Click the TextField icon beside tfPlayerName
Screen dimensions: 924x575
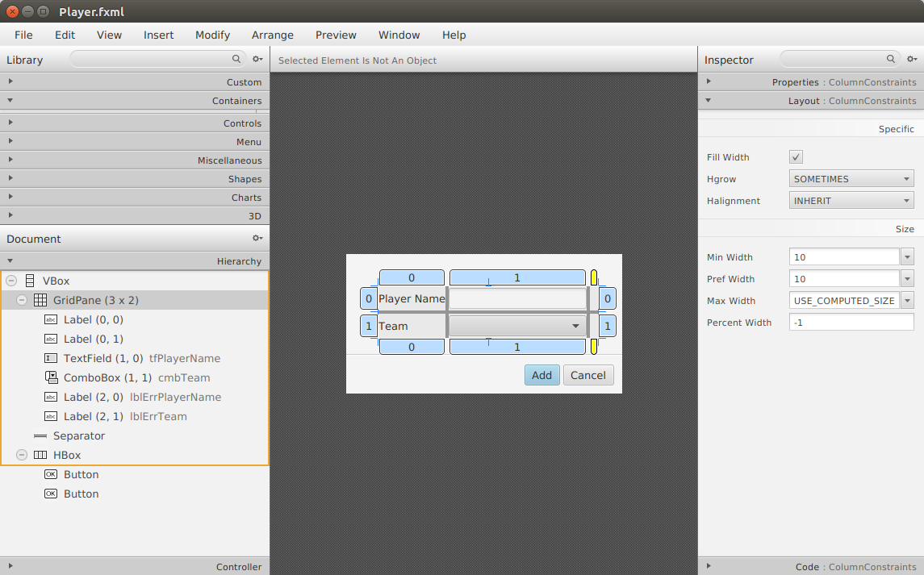pyautogui.click(x=52, y=357)
